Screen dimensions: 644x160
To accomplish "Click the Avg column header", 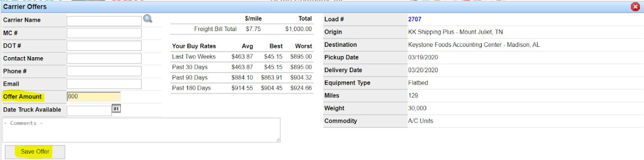I will 247,46.
